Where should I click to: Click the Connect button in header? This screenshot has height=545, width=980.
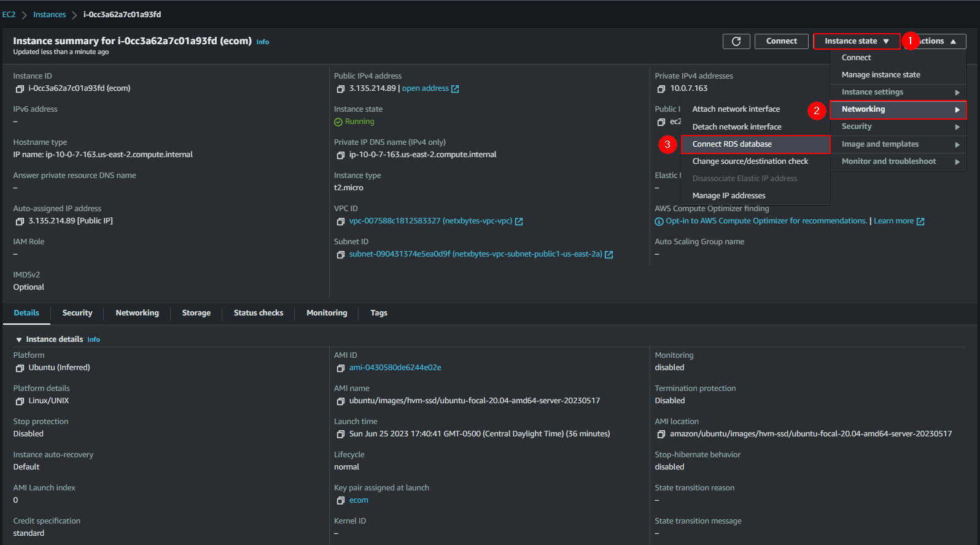781,41
